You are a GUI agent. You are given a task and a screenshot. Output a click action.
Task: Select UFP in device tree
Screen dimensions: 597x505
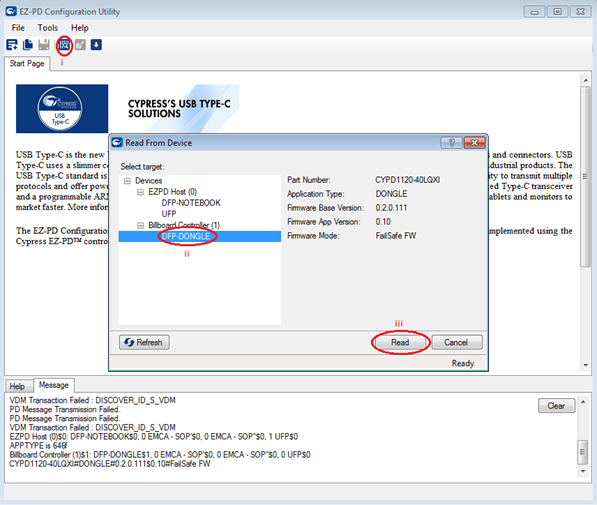coord(169,214)
